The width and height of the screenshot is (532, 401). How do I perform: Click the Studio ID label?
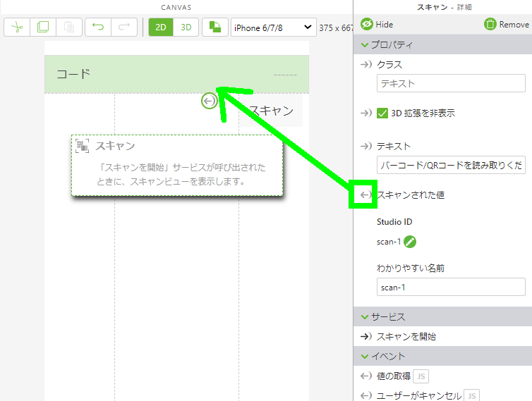(394, 222)
